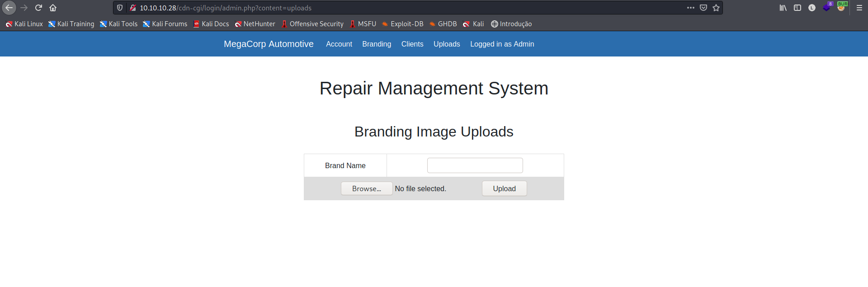Go to the Branding navigation item
This screenshot has height=287, width=868.
[377, 44]
